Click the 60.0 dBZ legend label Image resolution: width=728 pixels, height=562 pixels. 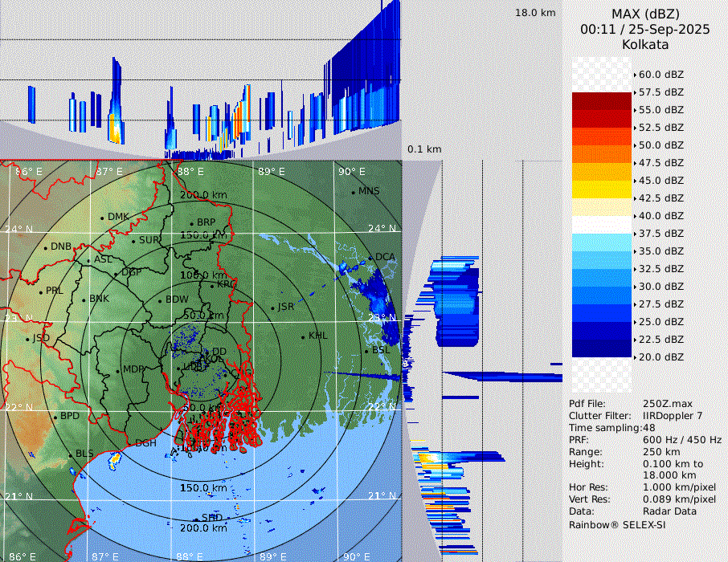coord(661,74)
